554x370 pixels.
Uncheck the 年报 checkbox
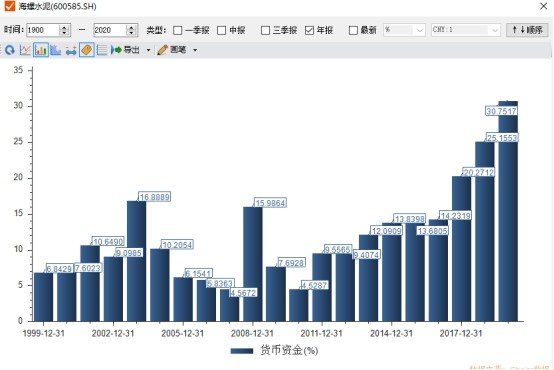pyautogui.click(x=309, y=30)
